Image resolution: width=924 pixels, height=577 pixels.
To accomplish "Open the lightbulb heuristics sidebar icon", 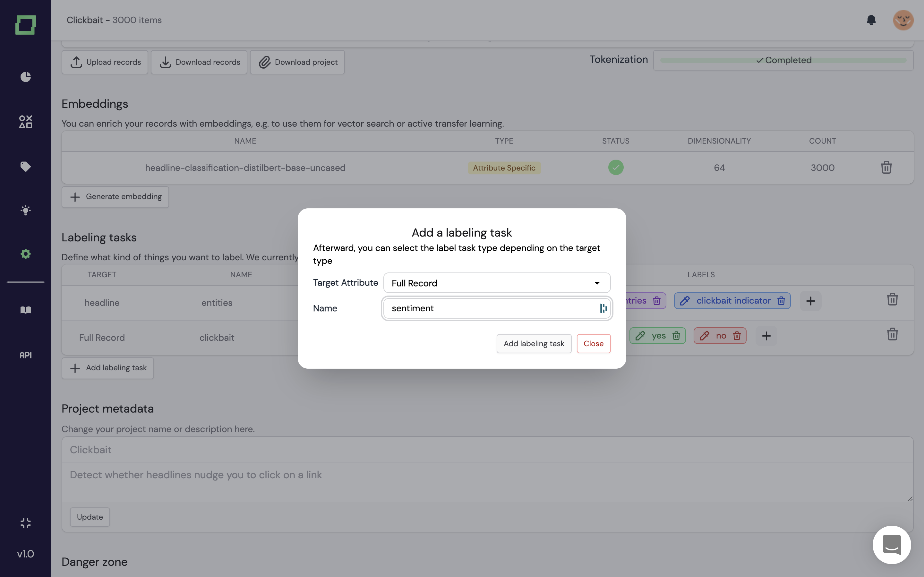I will [26, 210].
